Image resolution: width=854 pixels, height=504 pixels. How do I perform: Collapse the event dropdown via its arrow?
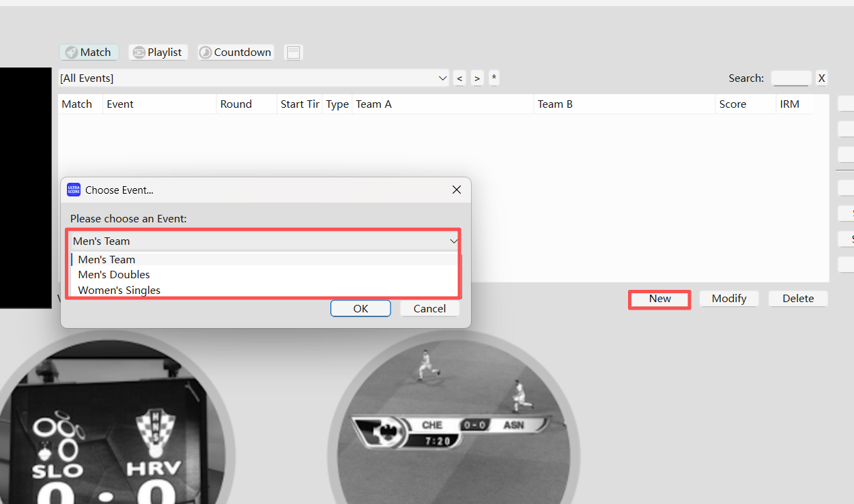click(453, 241)
